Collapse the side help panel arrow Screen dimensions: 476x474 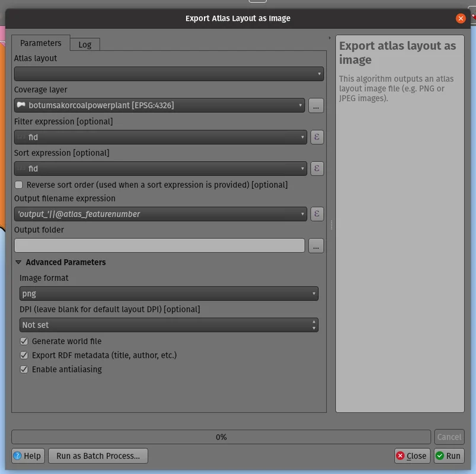tap(330, 38)
